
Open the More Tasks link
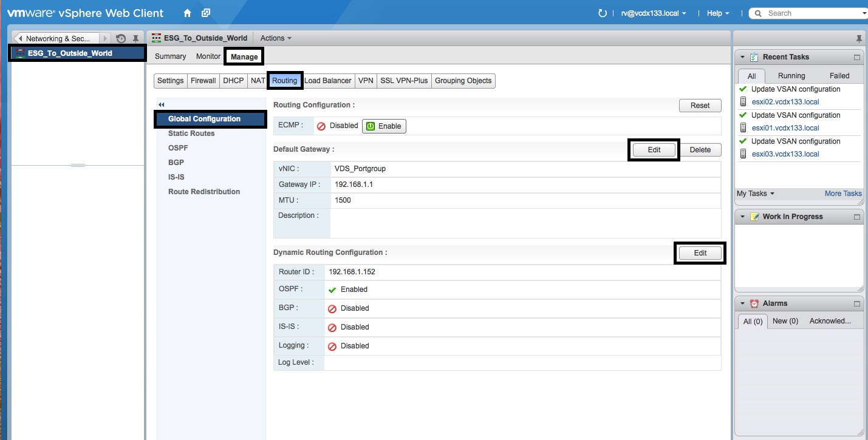click(842, 194)
